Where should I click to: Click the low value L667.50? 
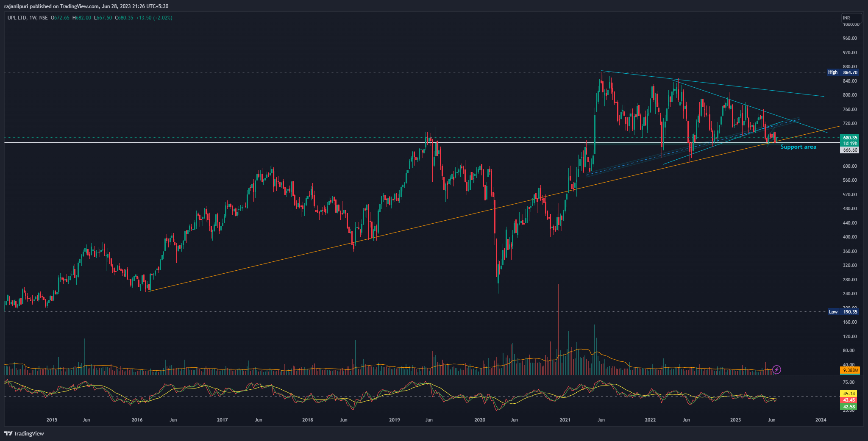point(103,18)
